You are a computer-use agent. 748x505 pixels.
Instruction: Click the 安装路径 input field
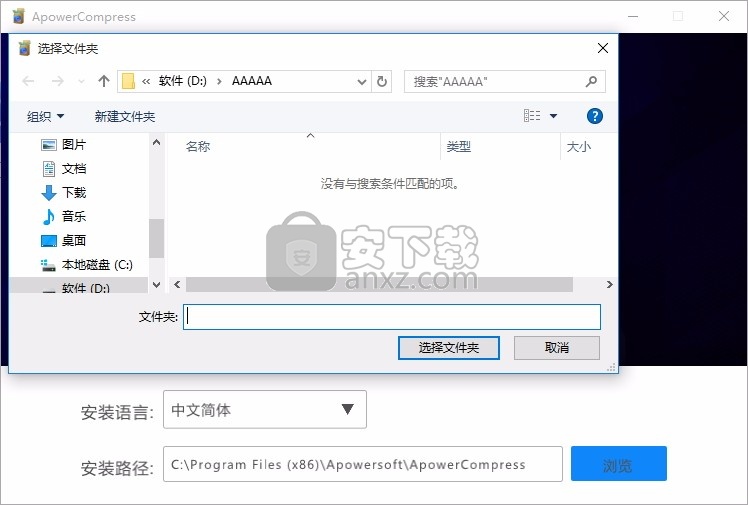(363, 464)
